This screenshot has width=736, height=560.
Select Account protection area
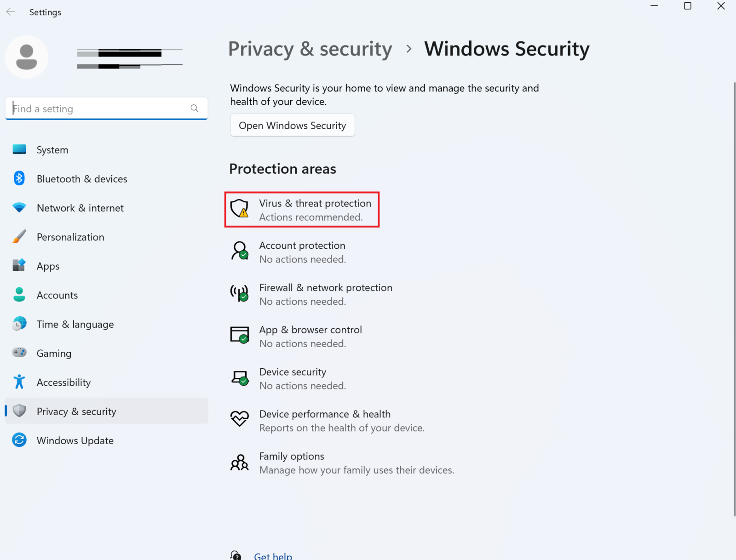[x=302, y=252]
